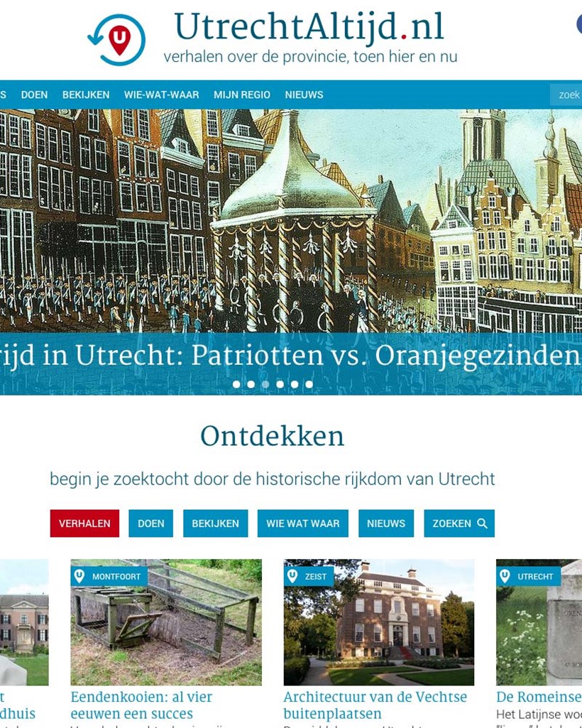
Task: Select the sixth carousel slide dot
Action: (x=309, y=384)
